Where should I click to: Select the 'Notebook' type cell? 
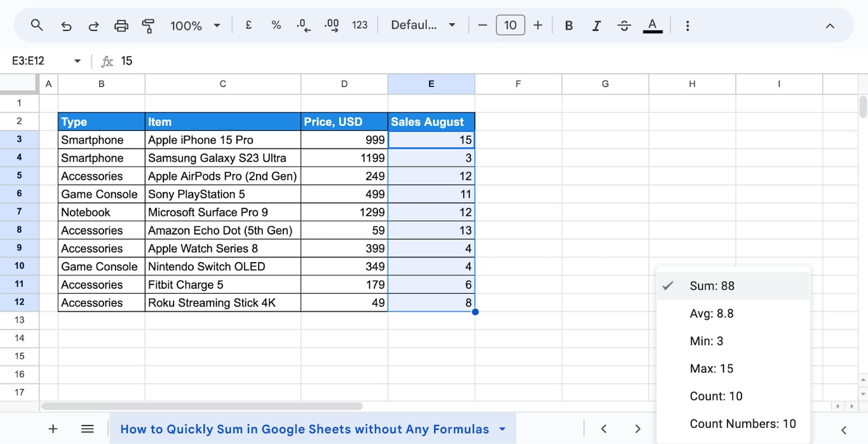tap(102, 212)
